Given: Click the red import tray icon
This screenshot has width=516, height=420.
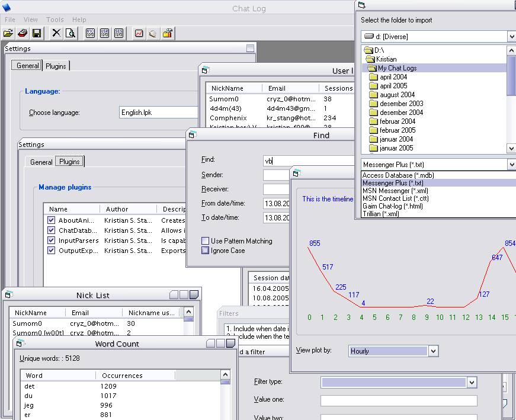Looking at the screenshot, I should 23,33.
